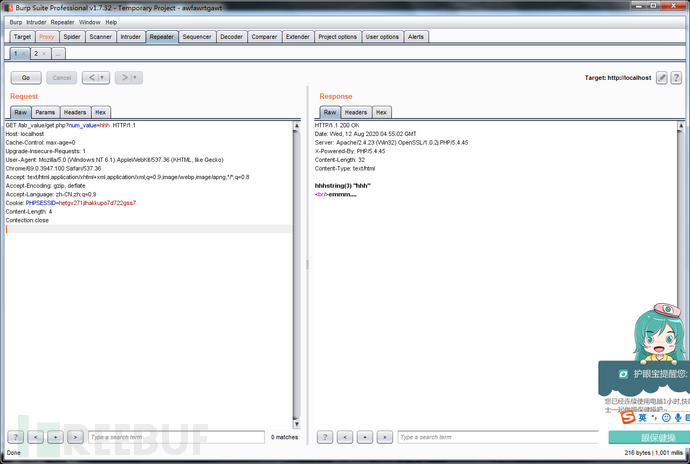Open the User options tab
The image size is (690, 464).
(382, 37)
